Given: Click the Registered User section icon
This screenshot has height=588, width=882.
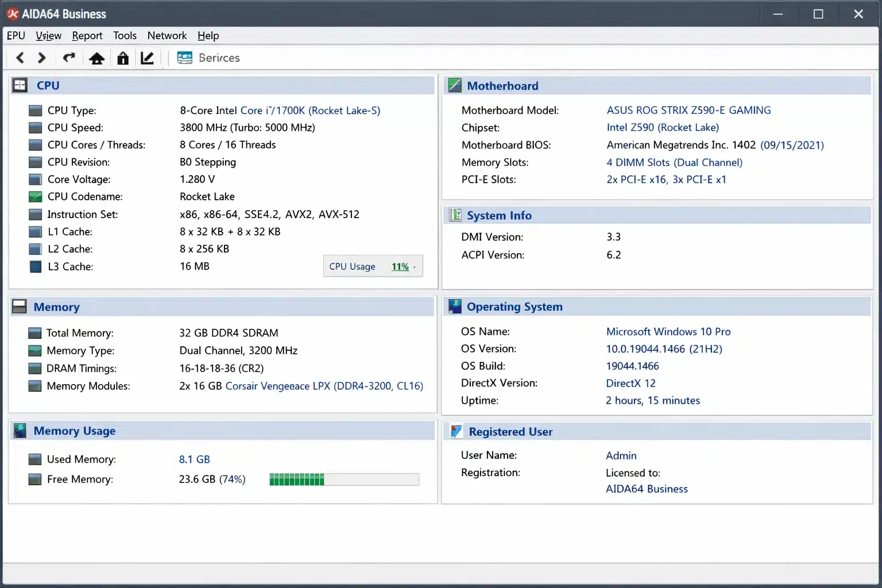Looking at the screenshot, I should [x=456, y=431].
